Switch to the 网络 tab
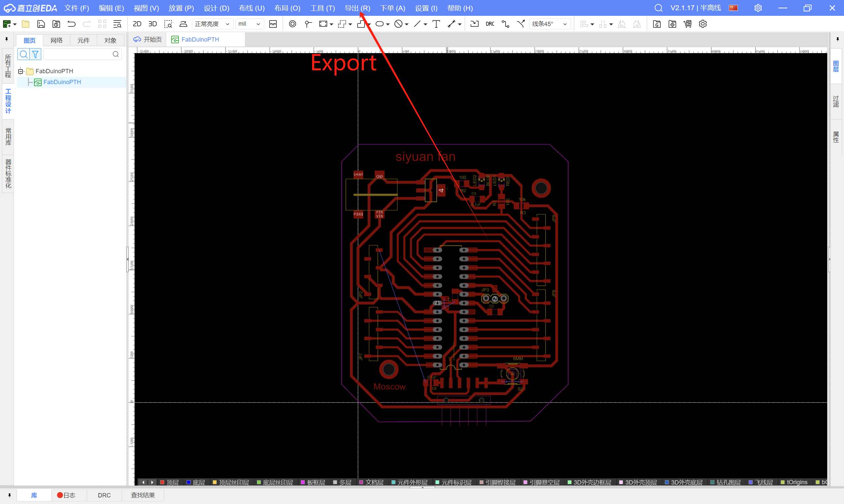 [57, 40]
